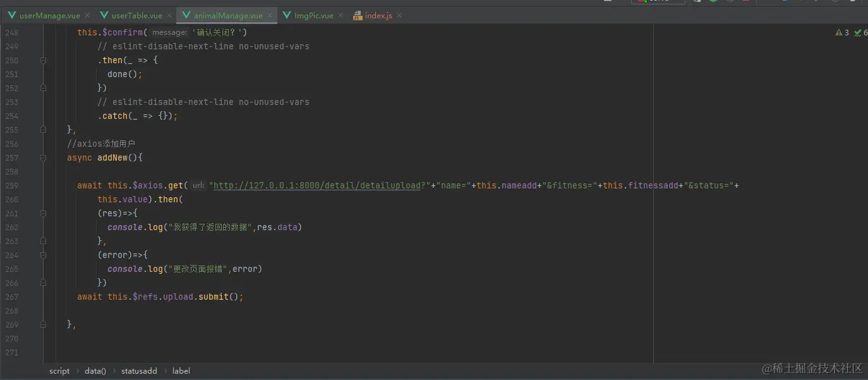Click line number 271 in the gutter
This screenshot has width=868, height=380.
tap(11, 352)
